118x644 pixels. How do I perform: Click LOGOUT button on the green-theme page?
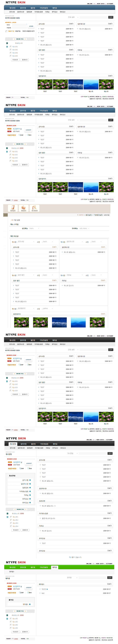[x=29, y=588]
